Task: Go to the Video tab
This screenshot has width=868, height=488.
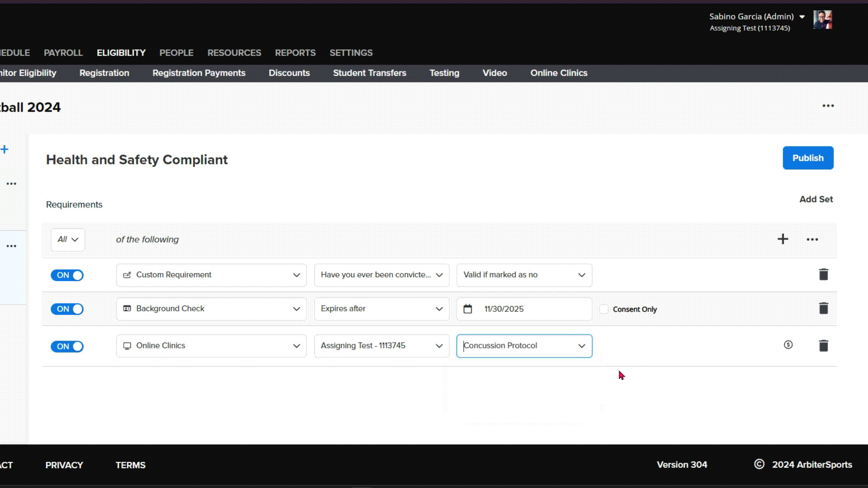Action: tap(495, 73)
